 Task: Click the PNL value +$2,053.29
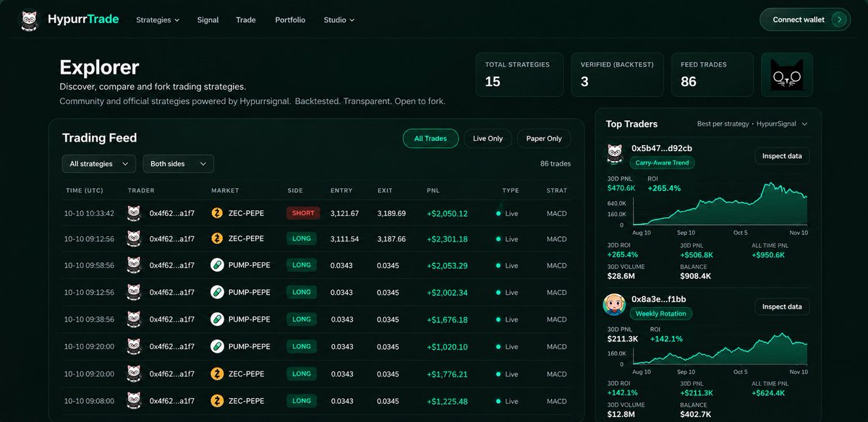[447, 266]
